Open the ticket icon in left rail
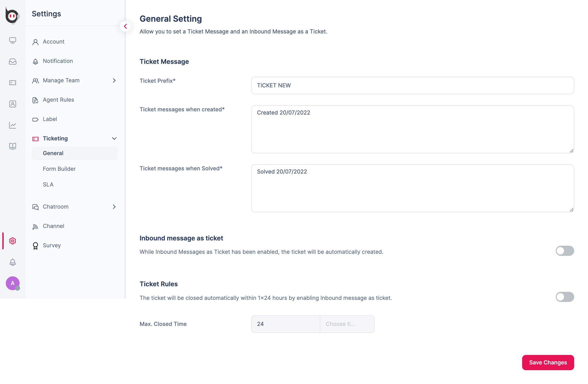 (x=13, y=83)
